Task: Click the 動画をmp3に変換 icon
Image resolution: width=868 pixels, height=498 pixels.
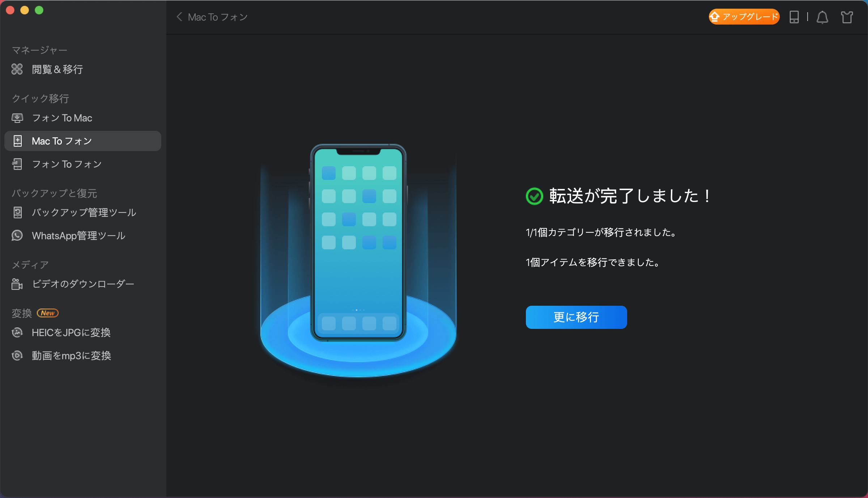Action: [17, 356]
